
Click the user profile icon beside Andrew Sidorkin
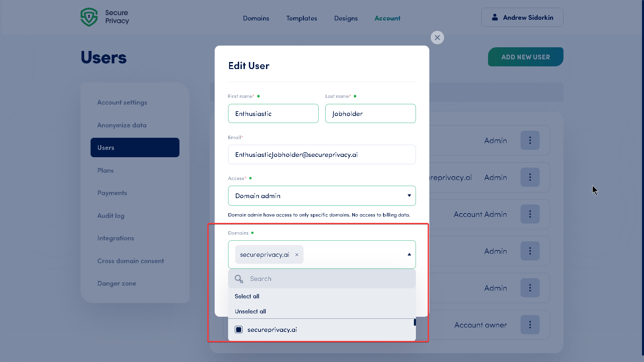[495, 17]
